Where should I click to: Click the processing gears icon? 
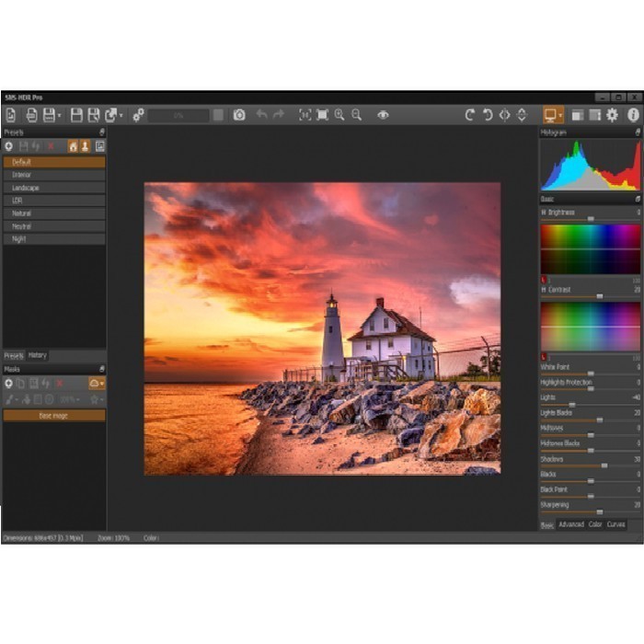pyautogui.click(x=138, y=115)
